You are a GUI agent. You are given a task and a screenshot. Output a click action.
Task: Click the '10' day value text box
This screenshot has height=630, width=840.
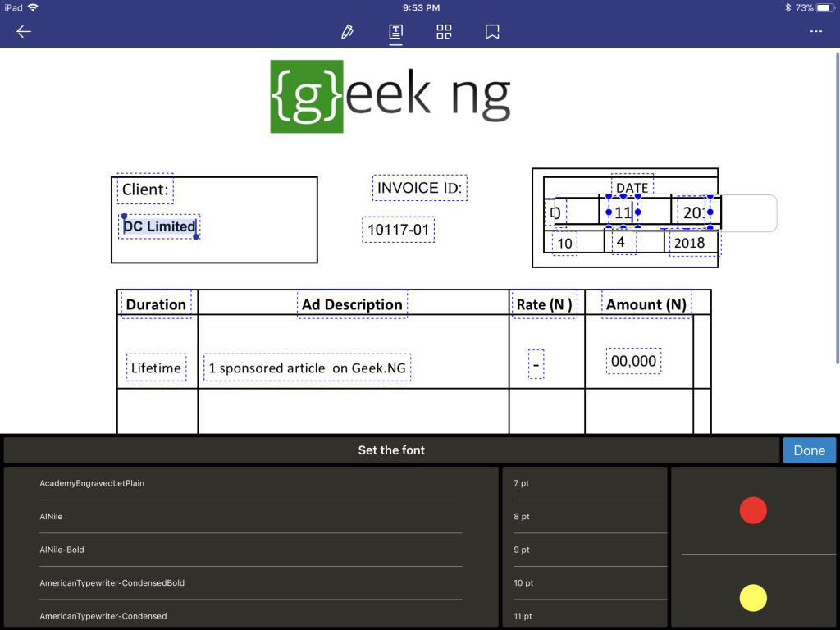coord(564,243)
